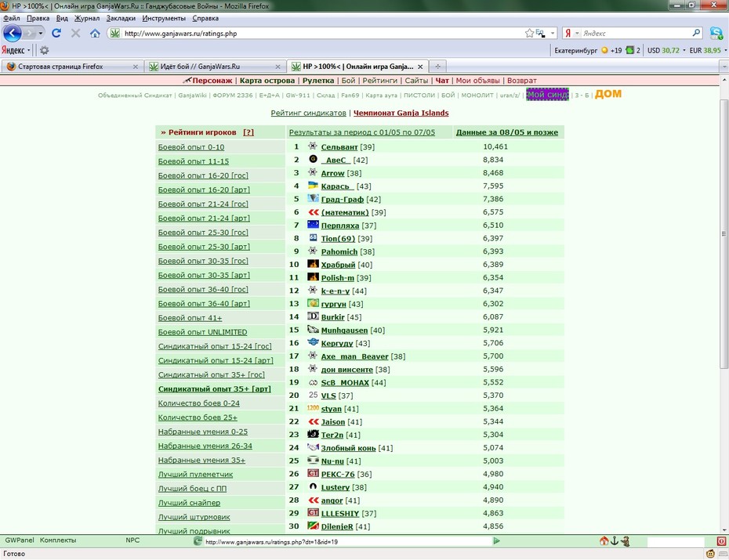Expand the back history dropdown arrow
Screen dimensions: 729x560
pos(41,33)
